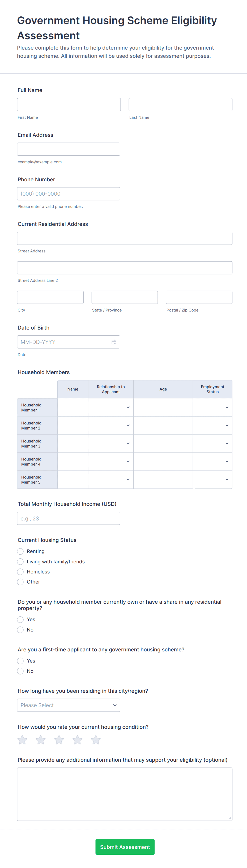Open residing duration 'Please Select' dropdown
Screen dimensions: 247x868
(69, 705)
